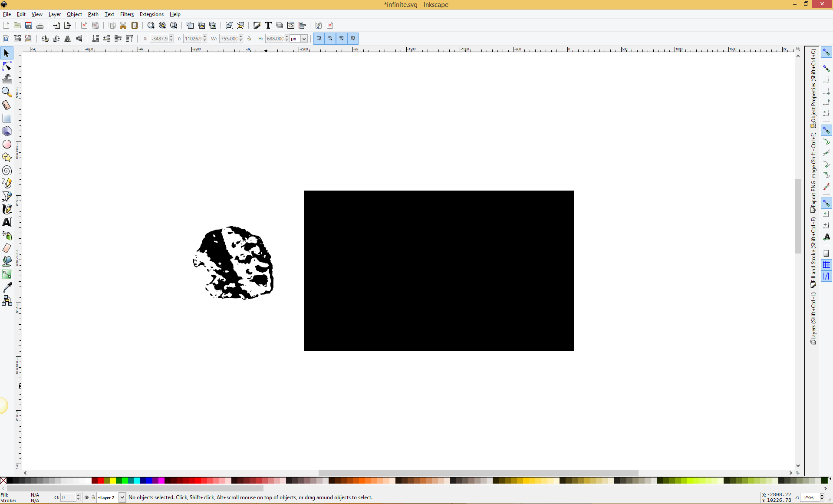Open the 3D Box tool

[7, 131]
